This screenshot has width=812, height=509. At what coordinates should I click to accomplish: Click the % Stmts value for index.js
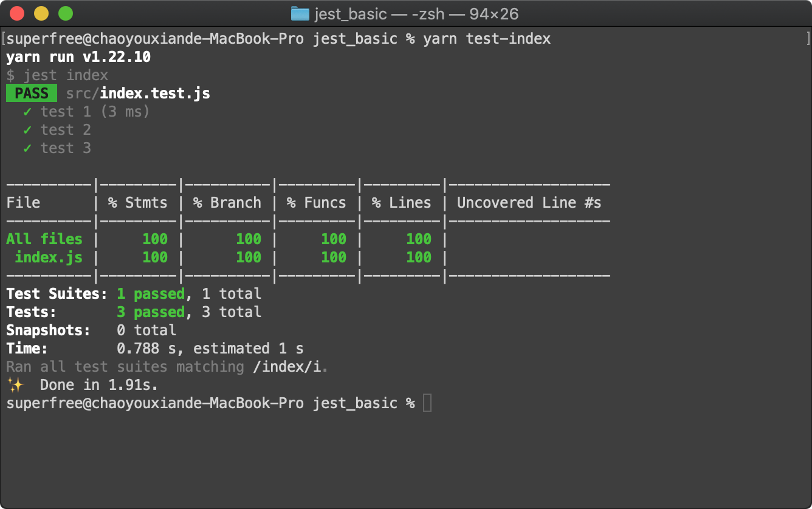pos(155,258)
